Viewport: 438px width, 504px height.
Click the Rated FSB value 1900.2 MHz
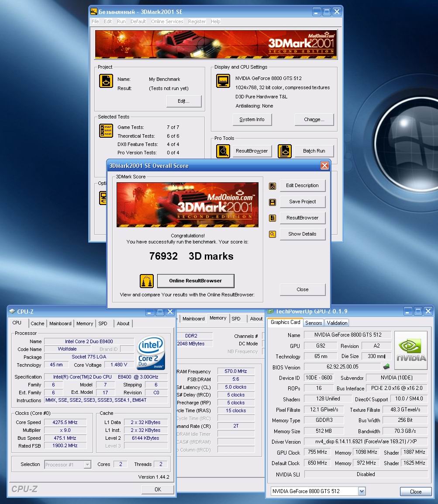click(x=65, y=446)
